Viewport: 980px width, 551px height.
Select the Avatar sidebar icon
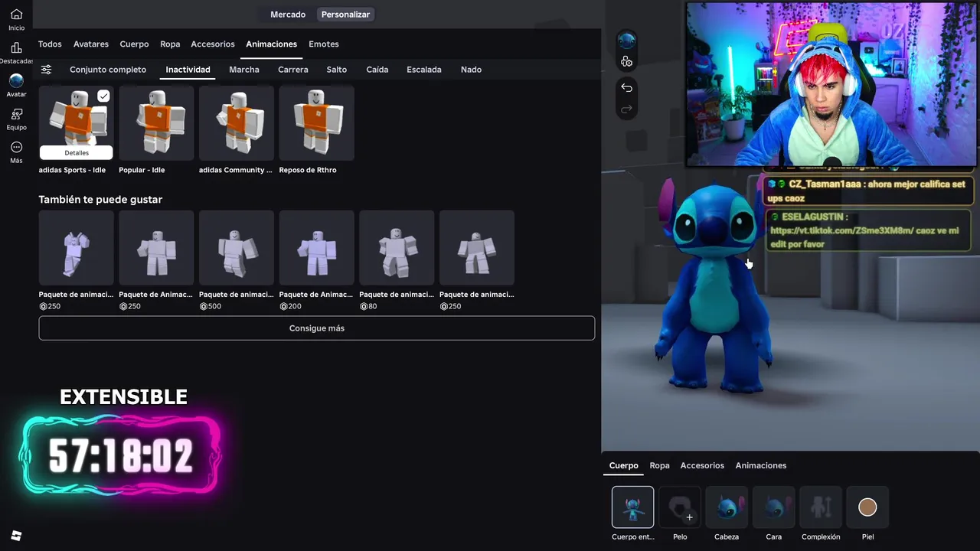[16, 85]
